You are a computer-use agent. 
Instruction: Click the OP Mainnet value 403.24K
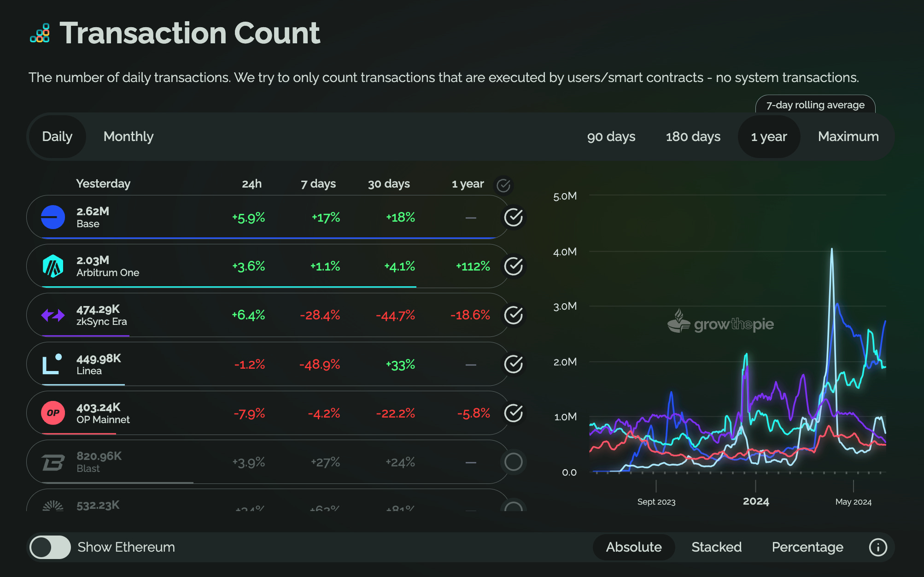98,407
